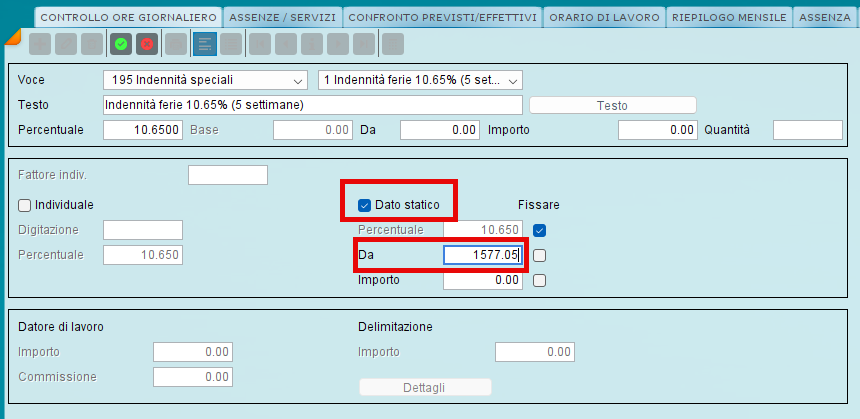Go to the first record icon
The height and width of the screenshot is (419, 860).
point(260,44)
